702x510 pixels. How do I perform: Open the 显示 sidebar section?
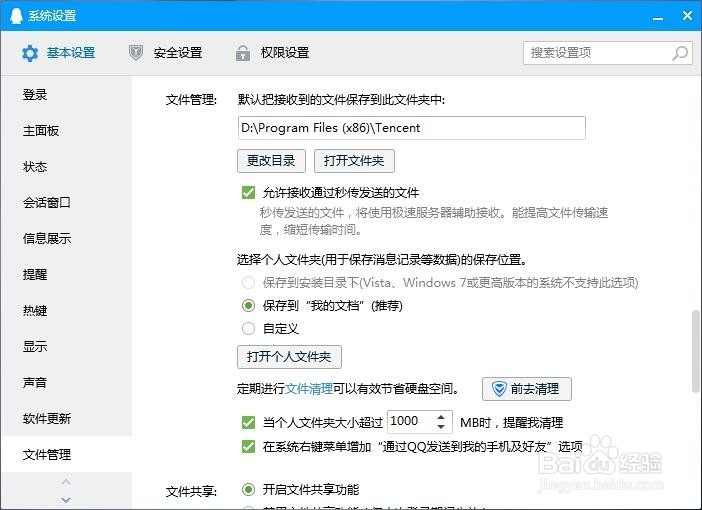click(x=66, y=346)
